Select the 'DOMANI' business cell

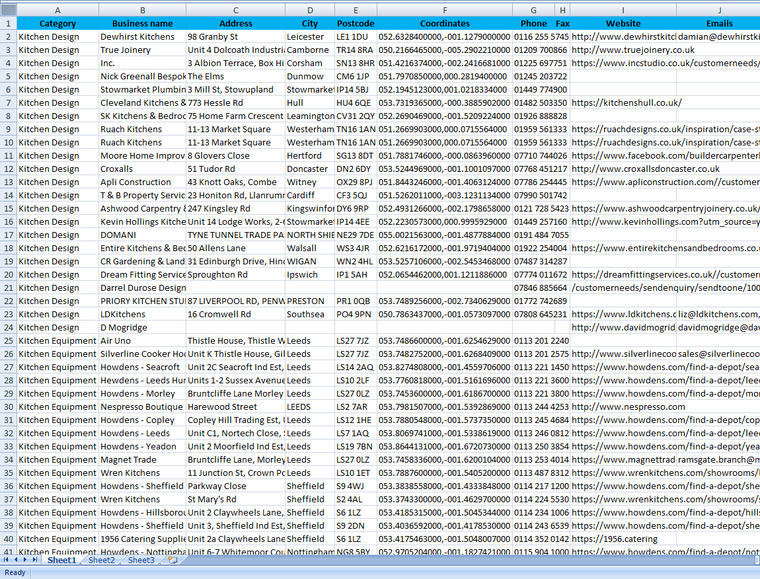[x=142, y=235]
